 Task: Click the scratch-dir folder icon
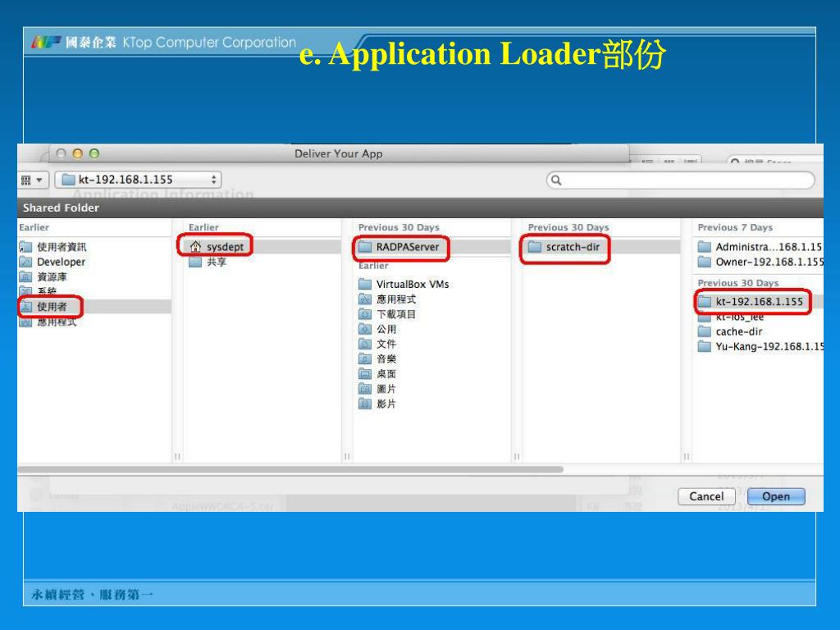[535, 247]
